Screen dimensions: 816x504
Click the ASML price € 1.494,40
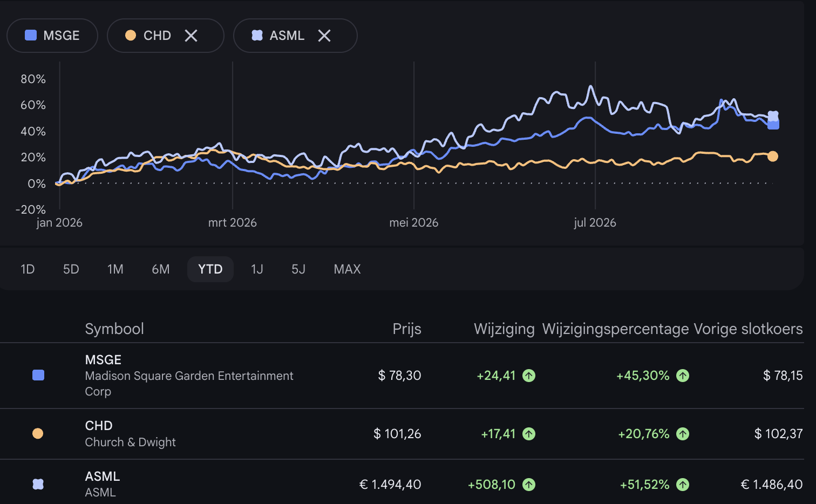tap(390, 485)
